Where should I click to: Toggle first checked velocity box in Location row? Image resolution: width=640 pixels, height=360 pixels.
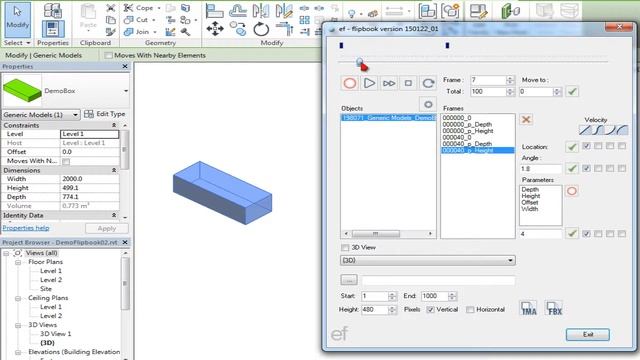click(x=587, y=146)
